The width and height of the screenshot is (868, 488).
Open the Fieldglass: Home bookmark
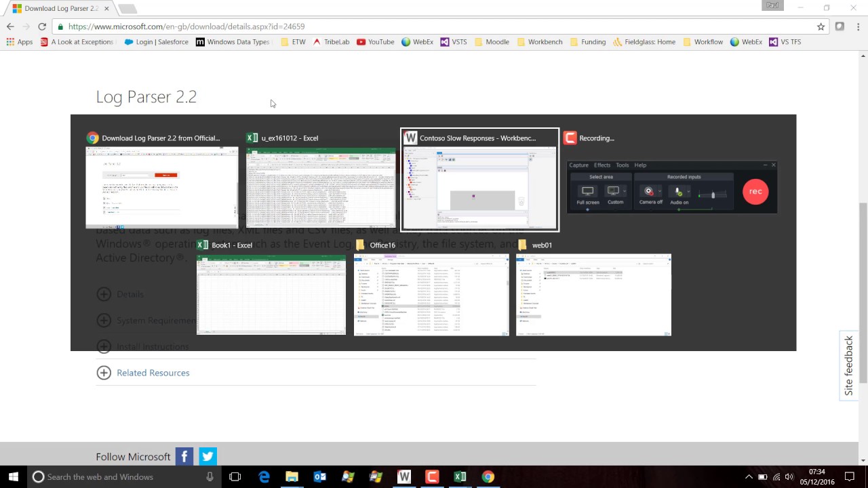coord(644,42)
